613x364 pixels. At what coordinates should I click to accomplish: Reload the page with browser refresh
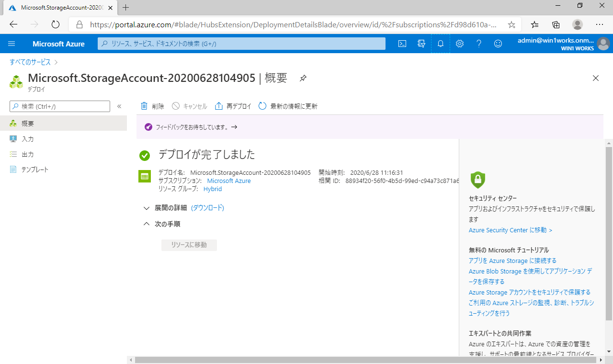pos(55,24)
